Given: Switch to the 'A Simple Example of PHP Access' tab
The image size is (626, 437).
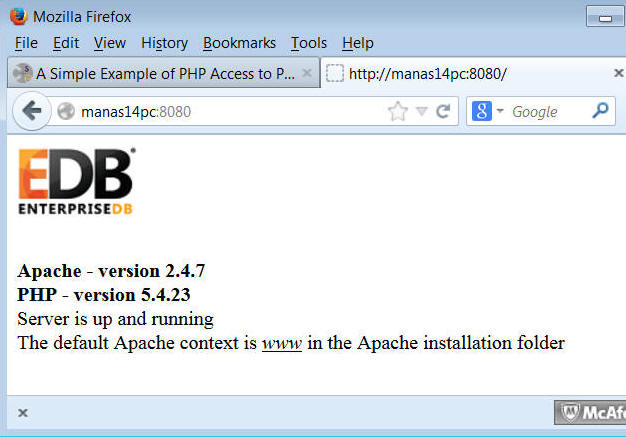Looking at the screenshot, I should pos(164,73).
